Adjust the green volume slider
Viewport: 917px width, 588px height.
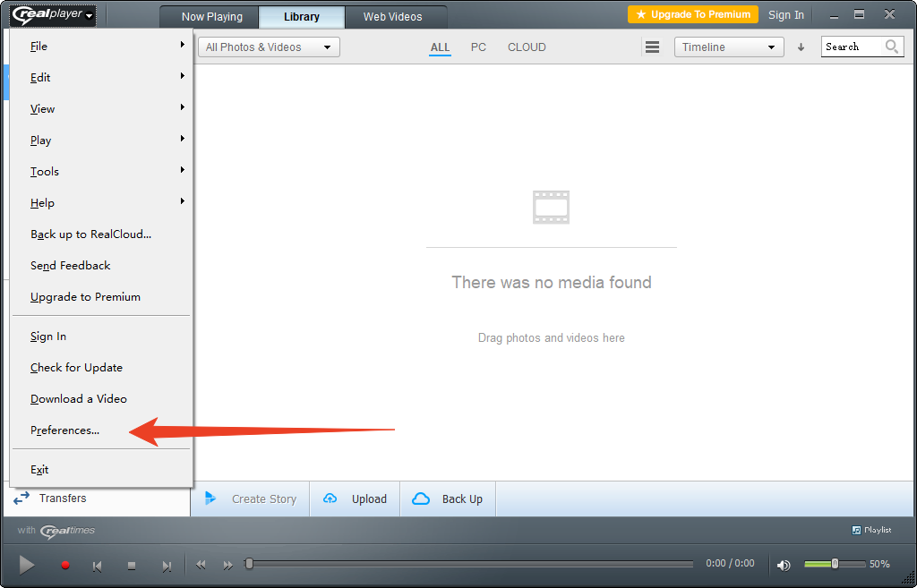[x=834, y=564]
